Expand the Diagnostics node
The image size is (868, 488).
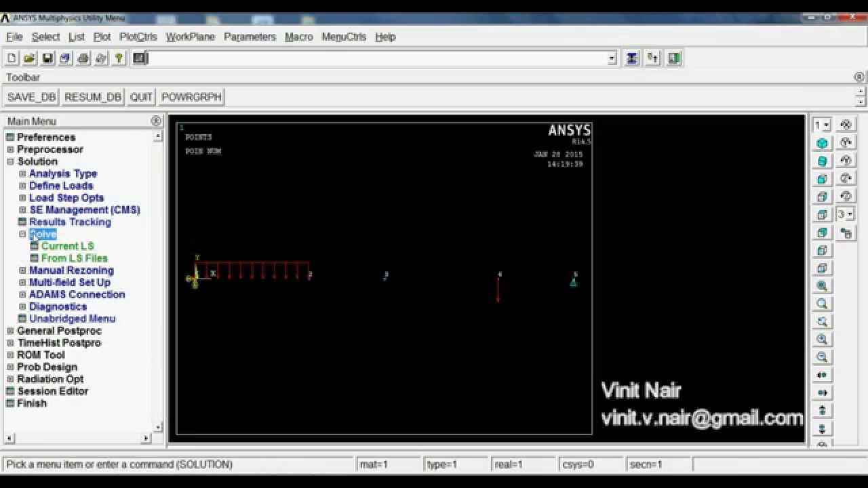[x=22, y=307]
